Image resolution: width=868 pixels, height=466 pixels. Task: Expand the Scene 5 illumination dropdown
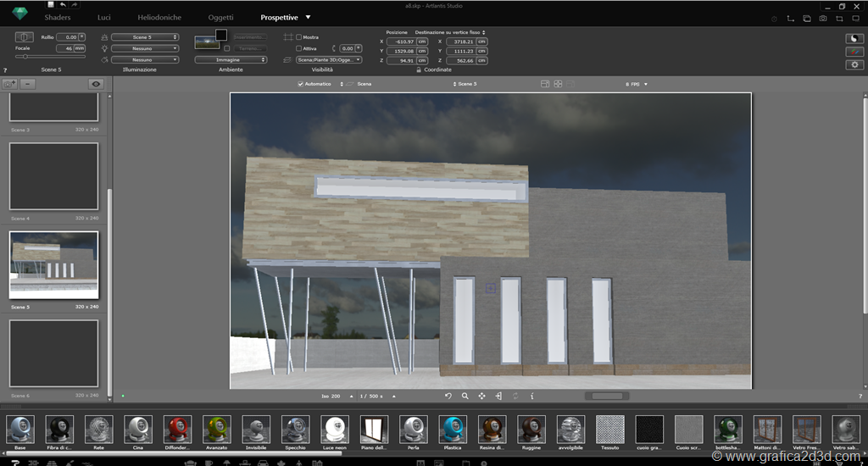(144, 37)
